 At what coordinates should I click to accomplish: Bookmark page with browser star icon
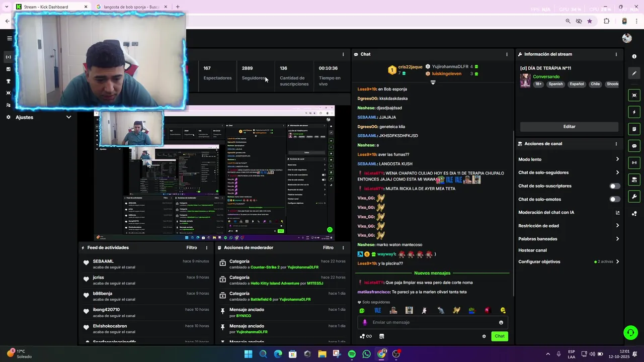[x=590, y=21]
